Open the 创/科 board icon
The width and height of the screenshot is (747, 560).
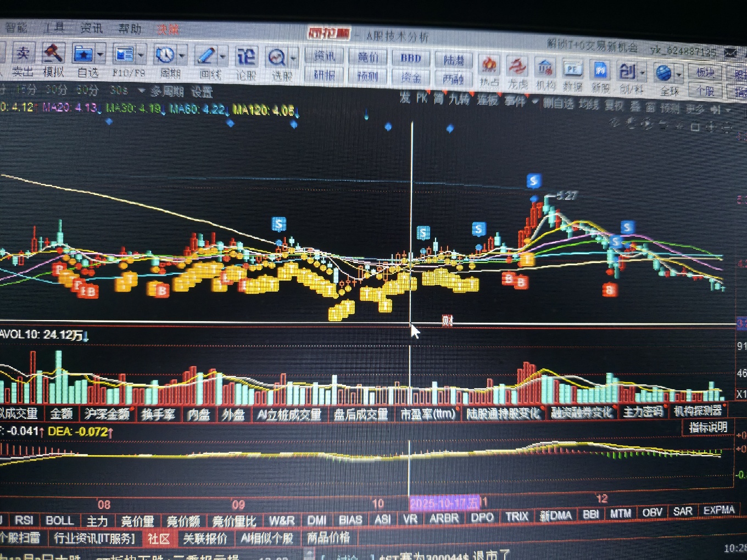click(627, 71)
